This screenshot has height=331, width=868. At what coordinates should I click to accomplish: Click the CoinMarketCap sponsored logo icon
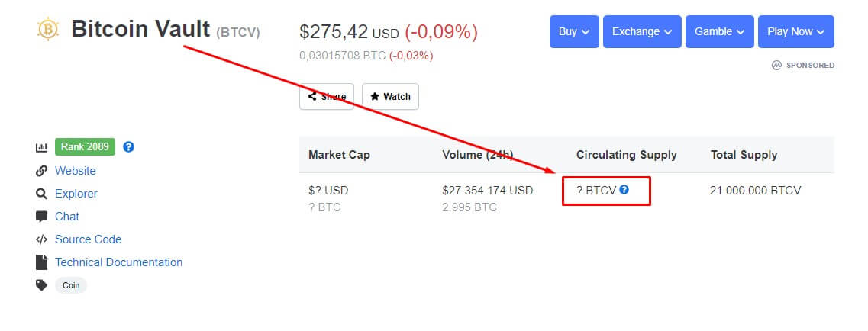click(x=776, y=65)
